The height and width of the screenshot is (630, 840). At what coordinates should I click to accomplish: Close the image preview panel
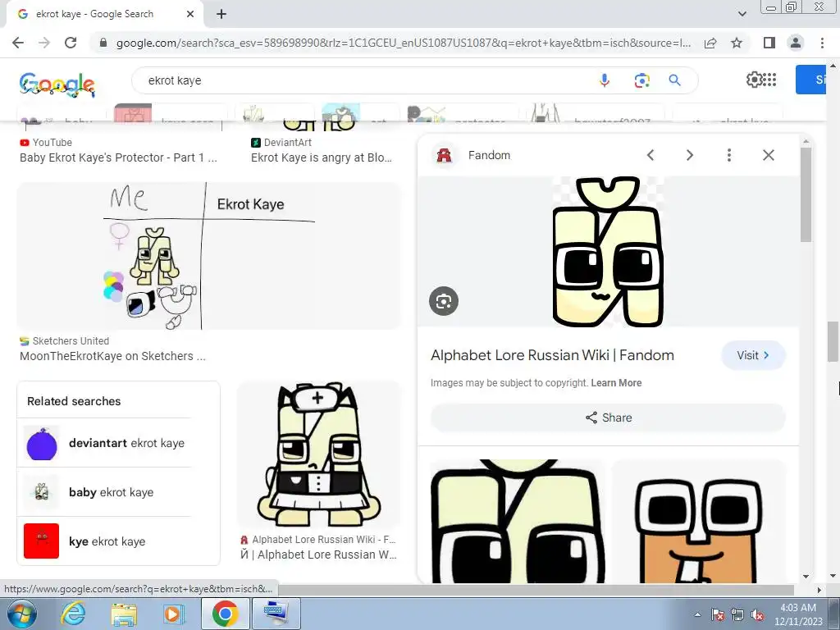click(x=768, y=155)
